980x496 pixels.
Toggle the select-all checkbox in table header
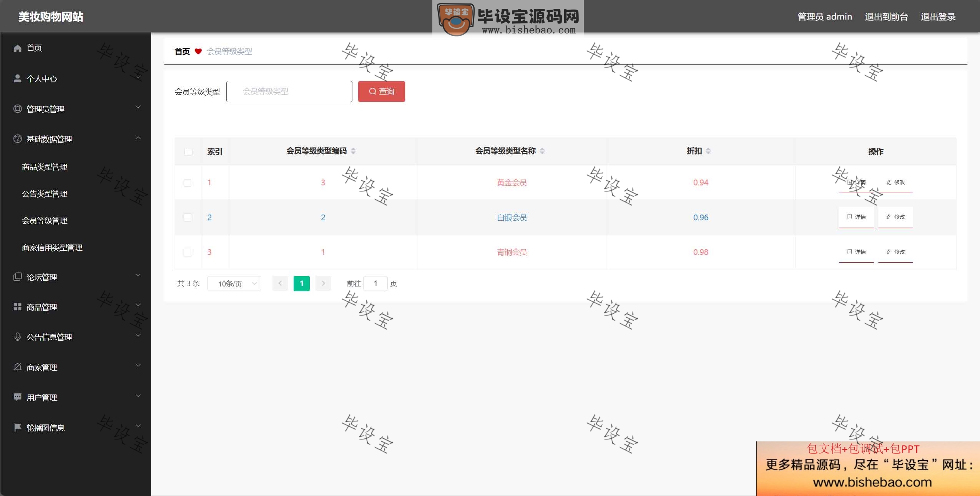click(x=188, y=151)
